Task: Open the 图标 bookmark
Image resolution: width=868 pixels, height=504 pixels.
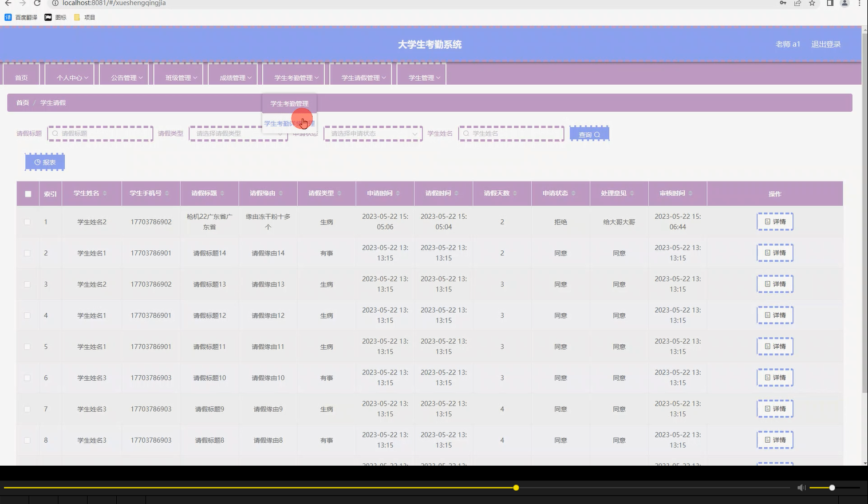Action: point(56,17)
